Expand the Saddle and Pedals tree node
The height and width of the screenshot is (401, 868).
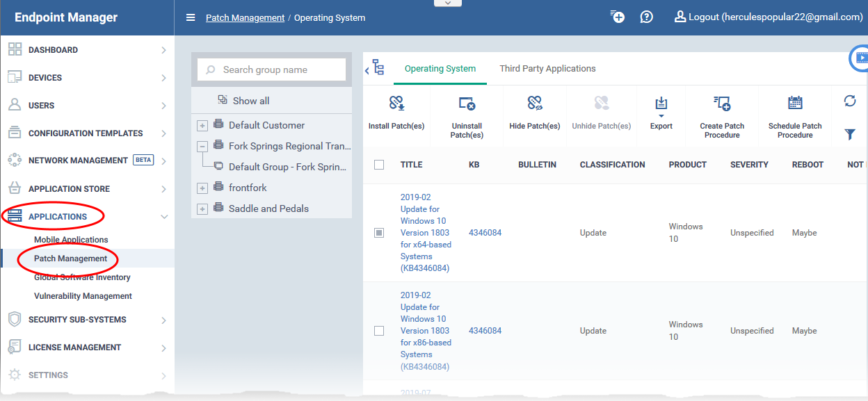[x=202, y=209]
